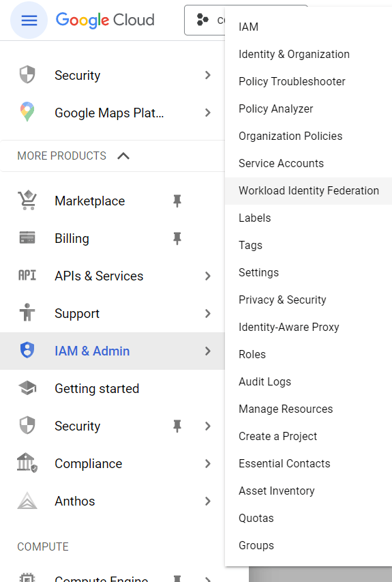
Task: Click the Anthos menu label
Action: (75, 501)
